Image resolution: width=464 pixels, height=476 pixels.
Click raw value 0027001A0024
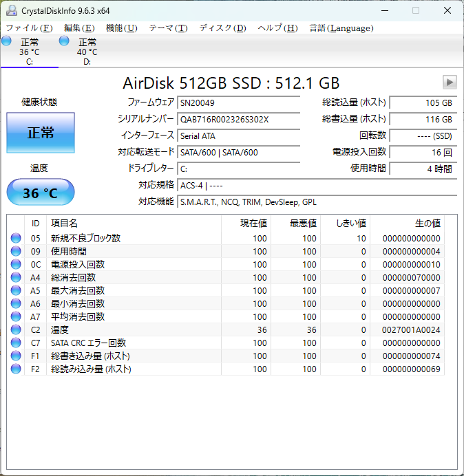411,330
